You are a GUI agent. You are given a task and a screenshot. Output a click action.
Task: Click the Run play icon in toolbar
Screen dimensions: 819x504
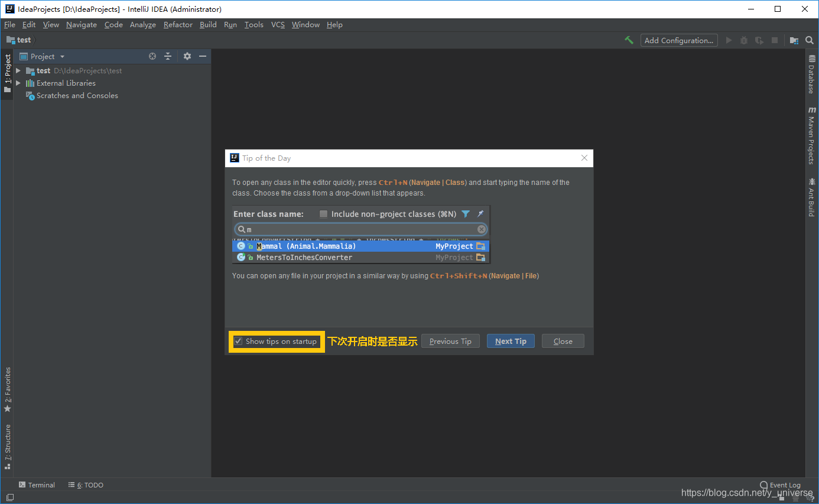pyautogui.click(x=729, y=40)
